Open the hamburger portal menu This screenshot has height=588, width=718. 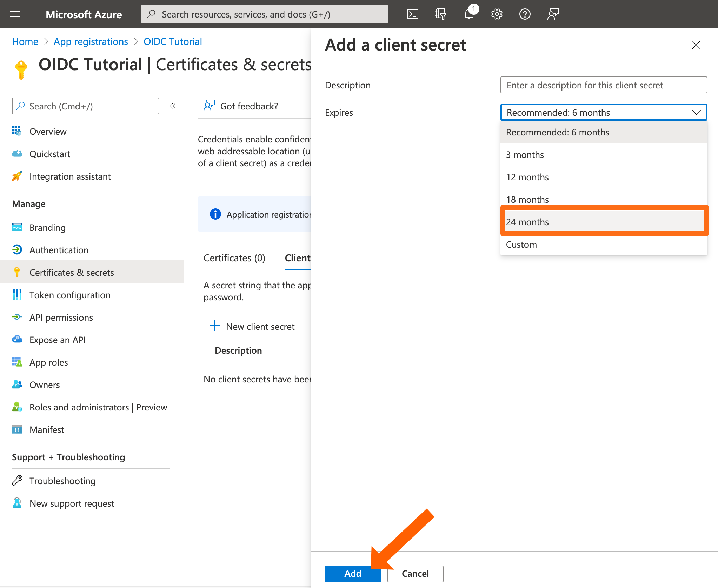15,14
